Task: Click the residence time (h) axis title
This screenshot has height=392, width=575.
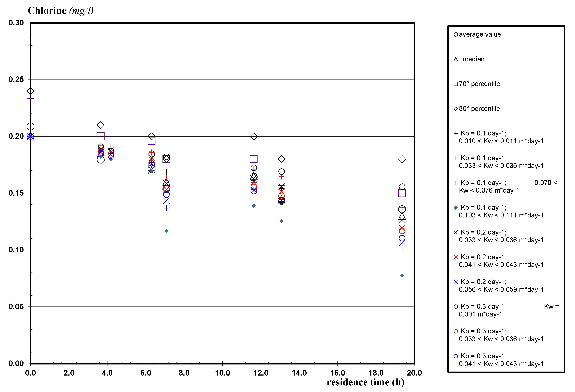Action: (365, 382)
